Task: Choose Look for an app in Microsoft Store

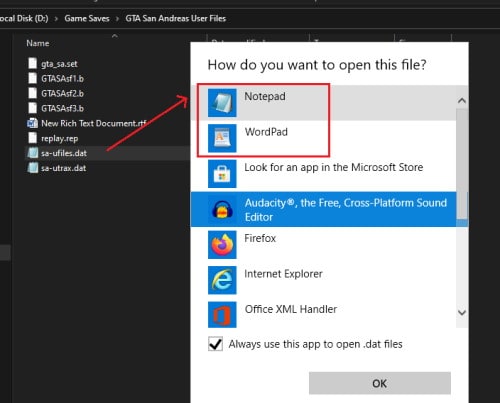Action: [334, 167]
